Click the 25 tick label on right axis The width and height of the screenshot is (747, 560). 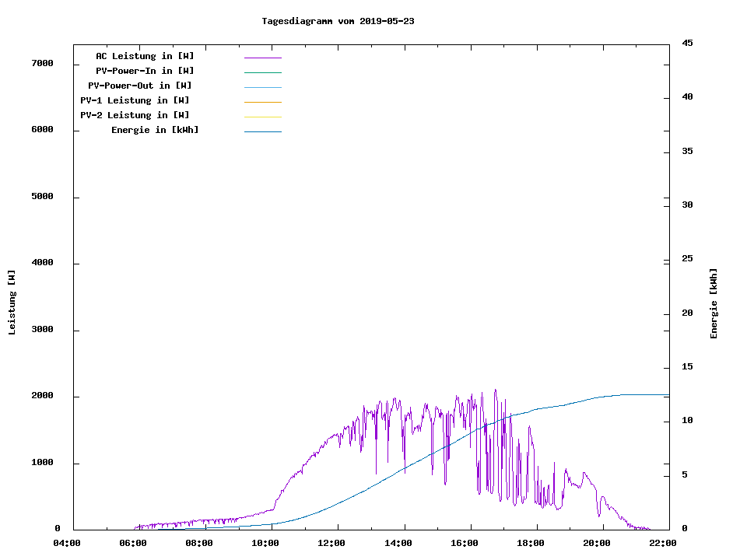(687, 258)
